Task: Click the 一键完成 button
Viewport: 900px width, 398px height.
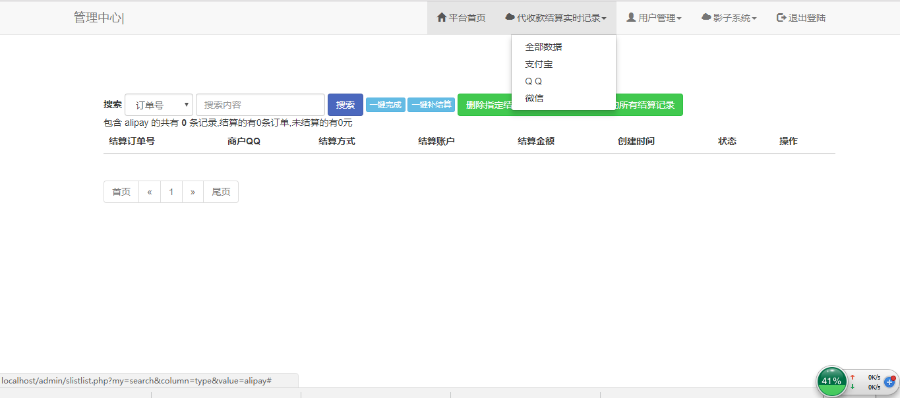Action: tap(386, 105)
